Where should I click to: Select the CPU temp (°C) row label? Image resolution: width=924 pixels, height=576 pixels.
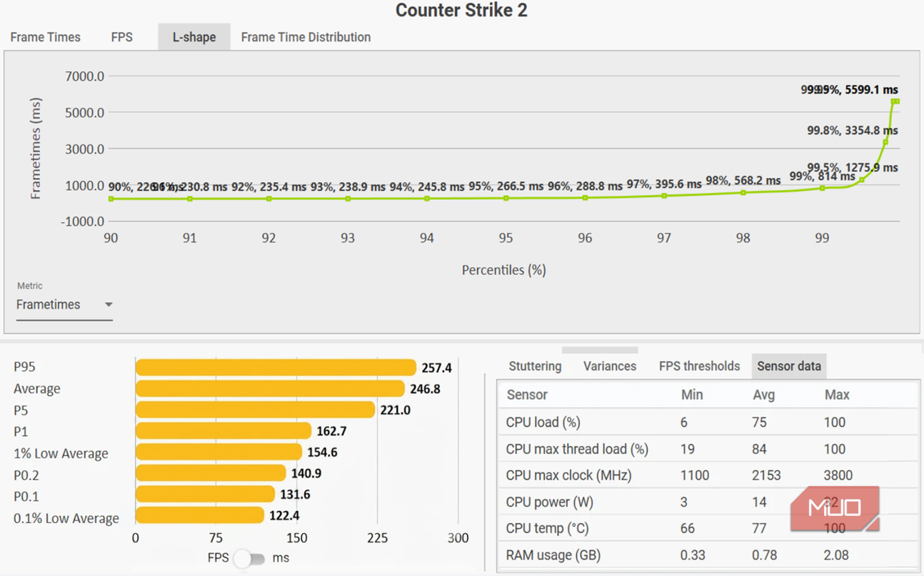(548, 528)
